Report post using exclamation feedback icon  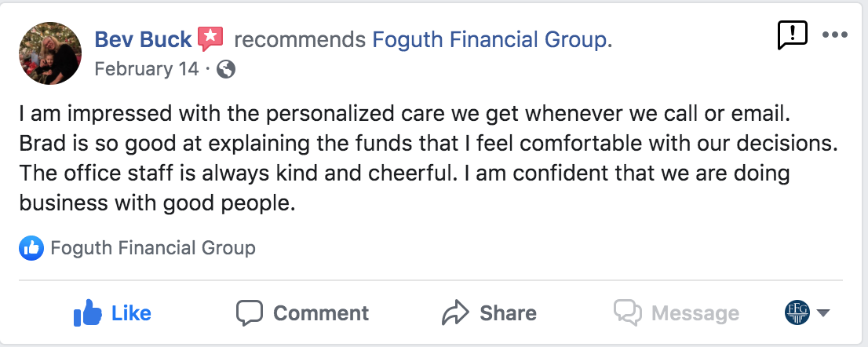pyautogui.click(x=792, y=35)
